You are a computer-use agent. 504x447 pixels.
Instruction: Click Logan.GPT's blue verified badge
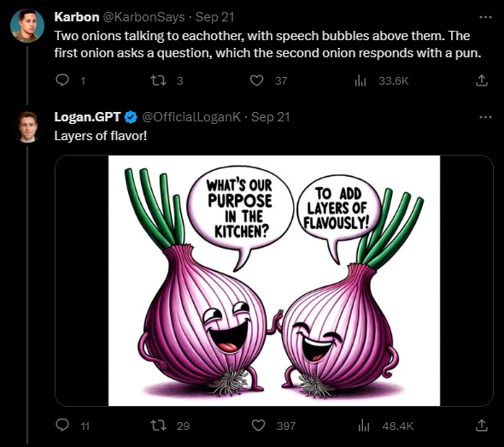pos(131,117)
